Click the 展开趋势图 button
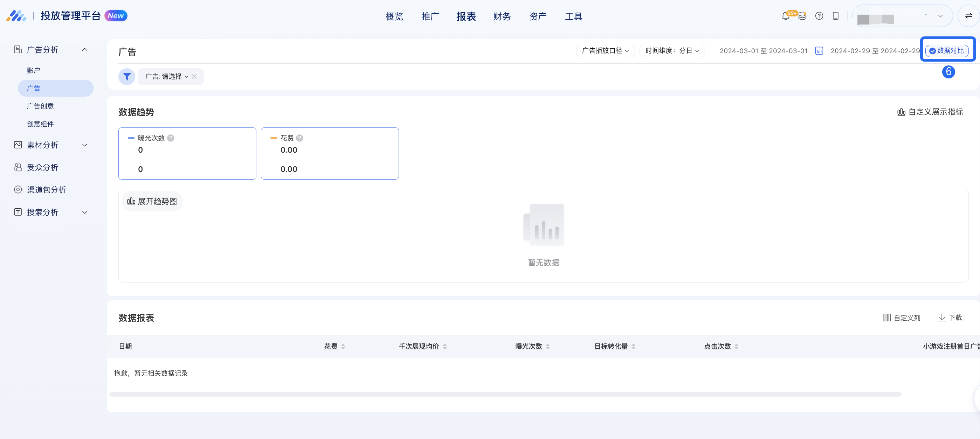980x439 pixels. [x=152, y=201]
